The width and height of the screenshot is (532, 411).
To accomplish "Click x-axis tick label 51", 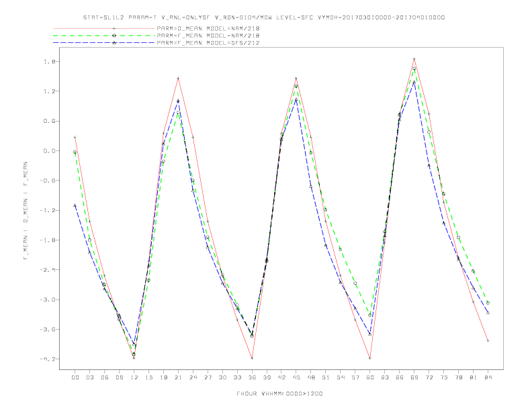I will 326,377.
